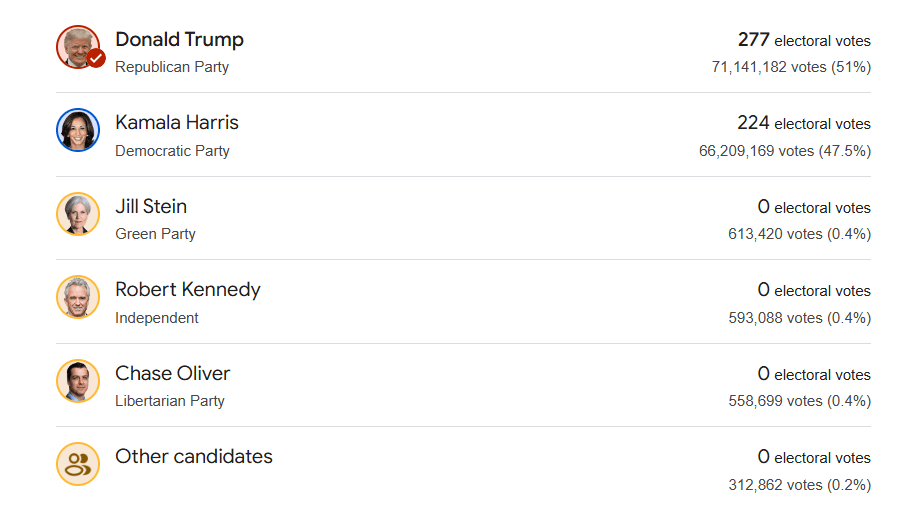
Task: Click Robert Kennedy's profile photo
Action: pyautogui.click(x=77, y=297)
